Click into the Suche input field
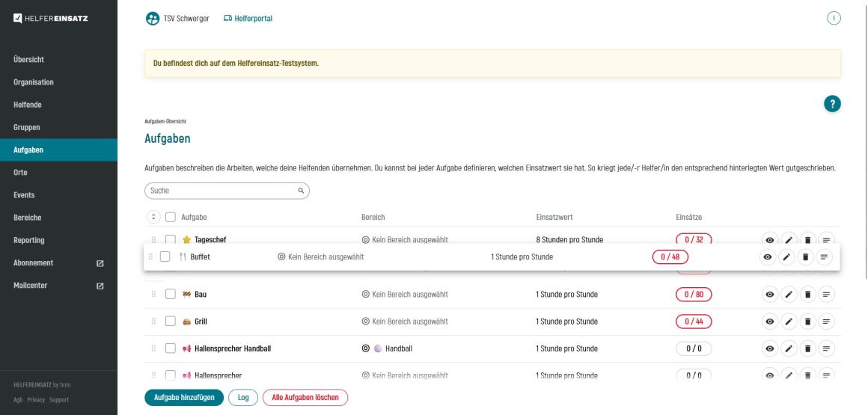The image size is (868, 415). 221,191
